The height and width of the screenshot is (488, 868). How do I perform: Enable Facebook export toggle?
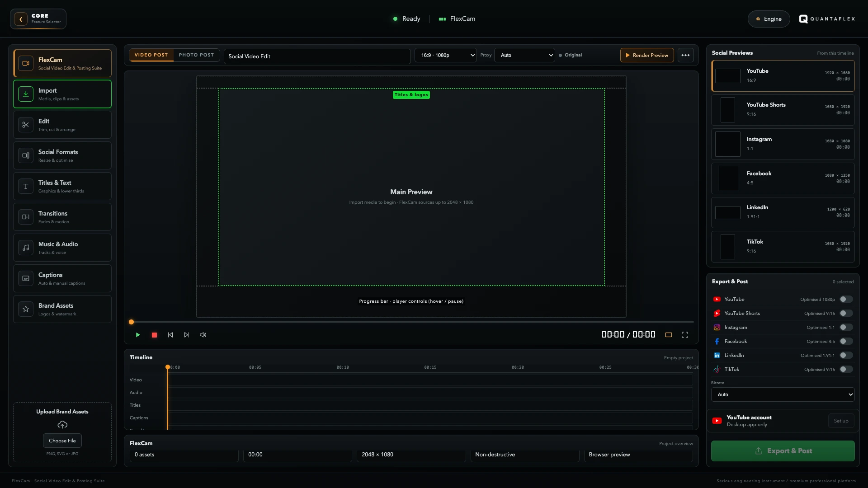[846, 341]
